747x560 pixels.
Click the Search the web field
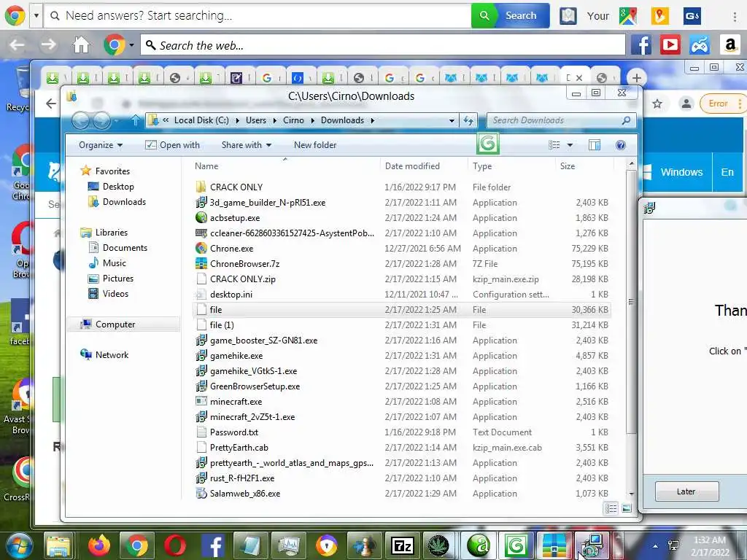point(382,45)
